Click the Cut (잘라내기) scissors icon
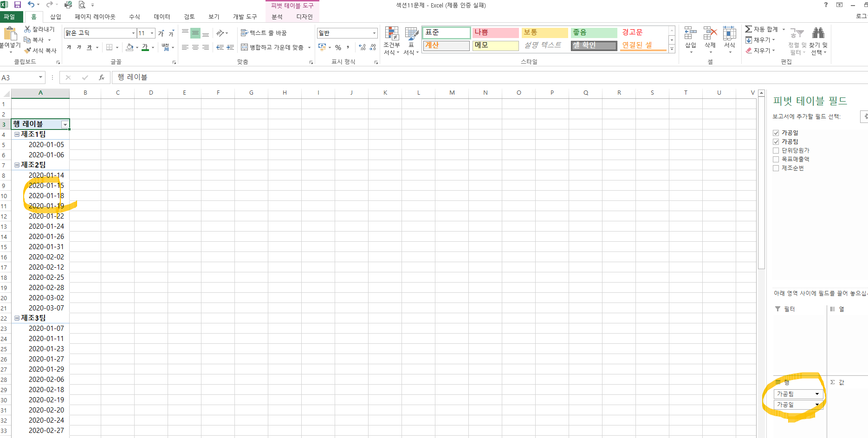The width and height of the screenshot is (868, 438). 27,29
